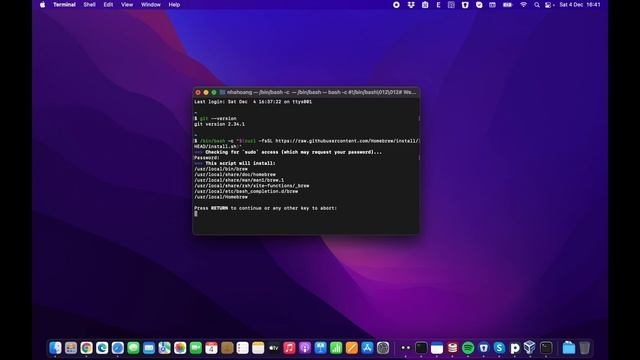Open Numbers from the Dock
Viewport: 640px width, 360px height.
(x=336, y=348)
